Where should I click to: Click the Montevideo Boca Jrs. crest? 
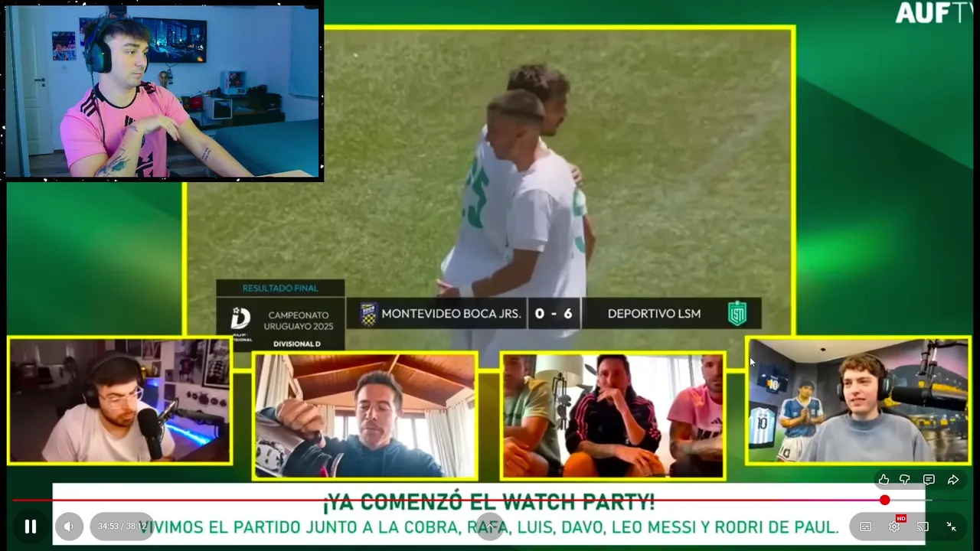click(x=368, y=314)
